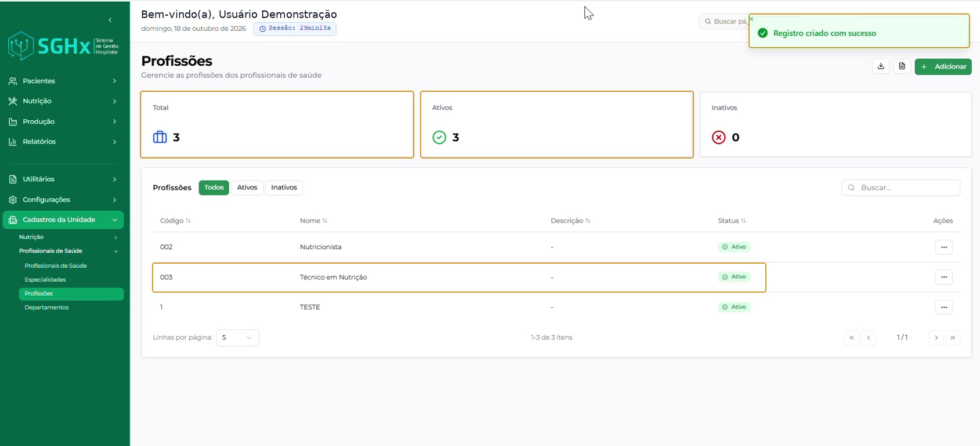Screen dimensions: 980x446
Task: Expand the Produção menu
Action: tap(63, 121)
